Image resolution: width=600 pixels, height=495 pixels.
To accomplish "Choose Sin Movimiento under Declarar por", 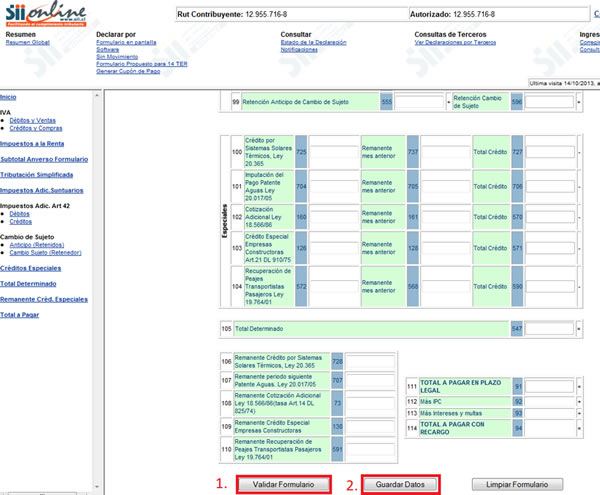I will (x=118, y=57).
